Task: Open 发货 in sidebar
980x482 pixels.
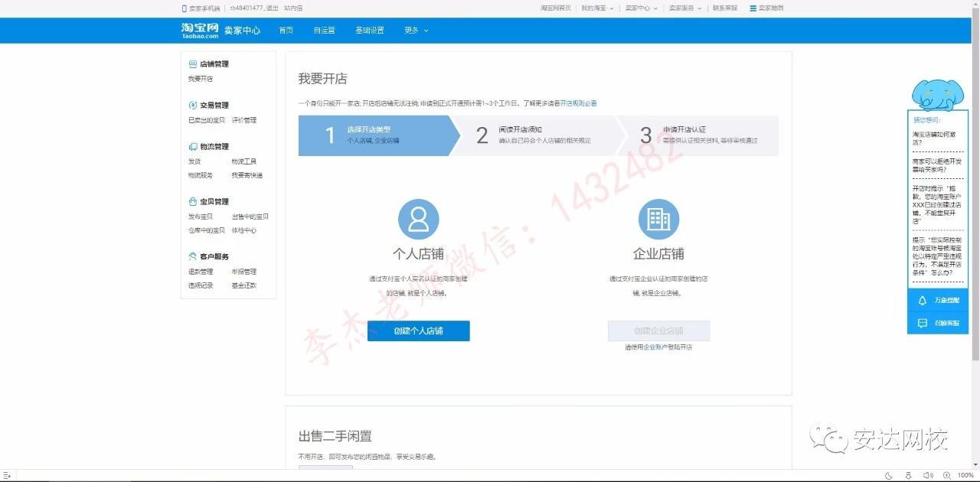Action: [194, 161]
